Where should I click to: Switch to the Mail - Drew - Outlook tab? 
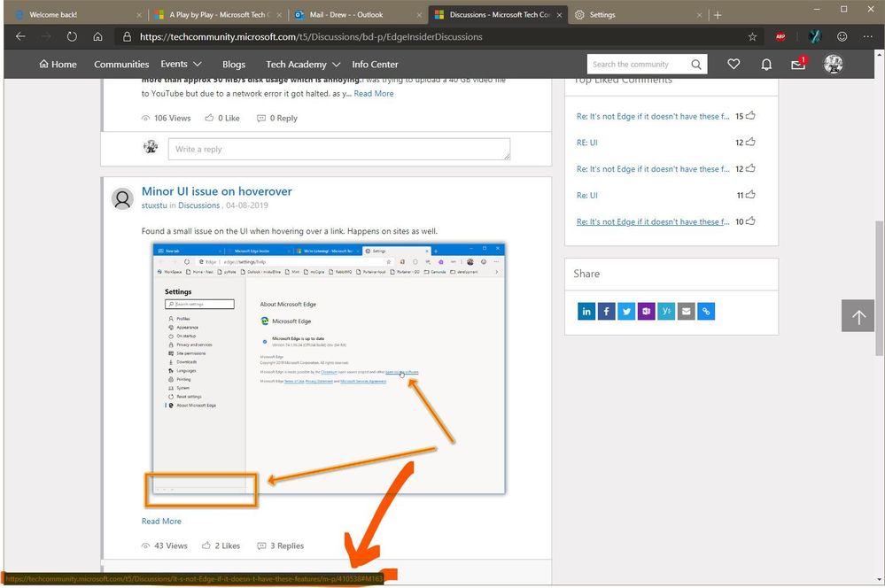pos(359,15)
